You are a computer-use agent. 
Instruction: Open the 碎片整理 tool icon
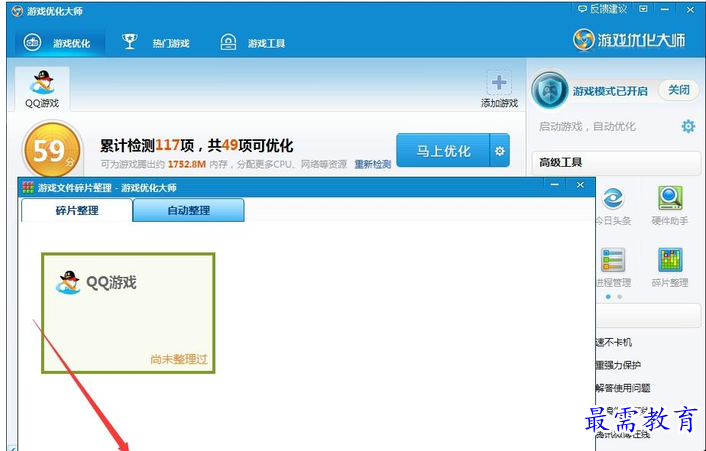click(x=670, y=260)
